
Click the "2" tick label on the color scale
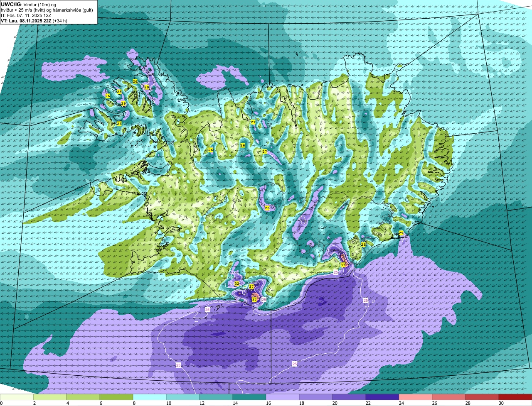[34, 403]
